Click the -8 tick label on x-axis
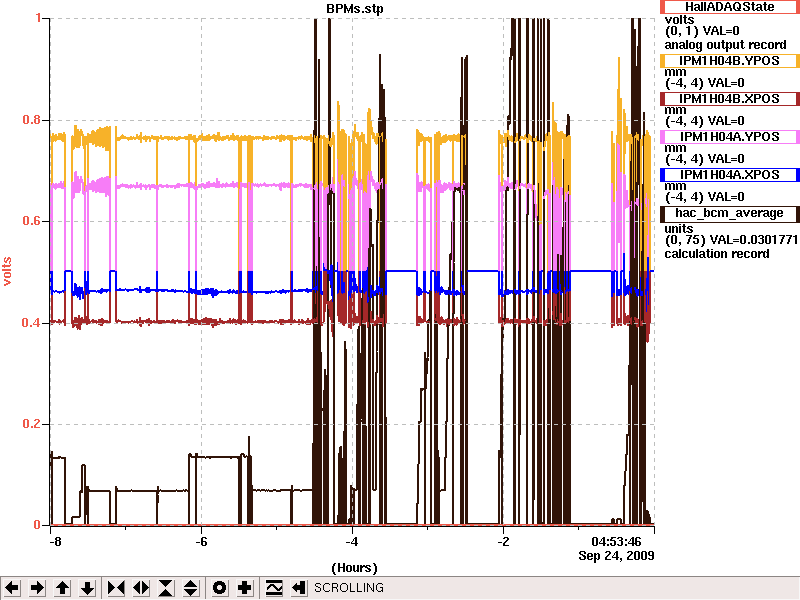 55,541
